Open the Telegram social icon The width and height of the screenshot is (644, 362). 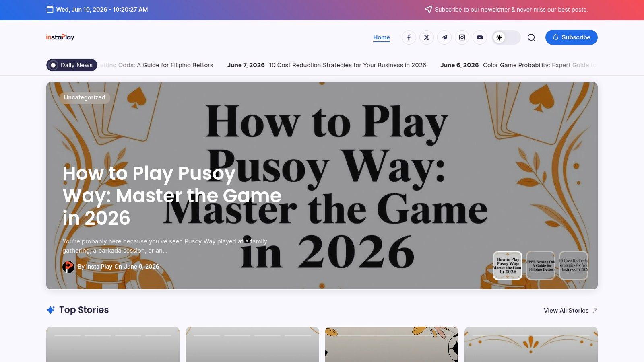[x=444, y=37]
